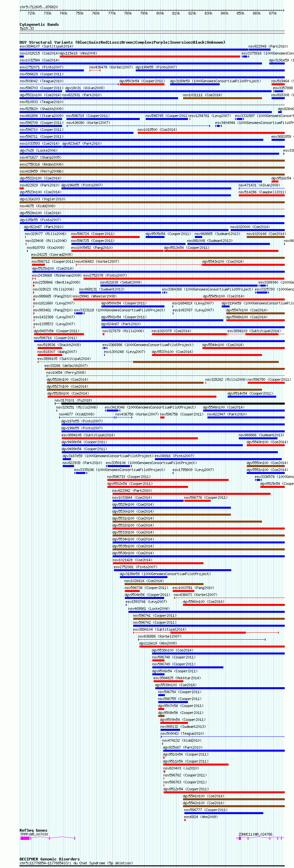The height and width of the screenshot is (868, 294).
Task: Click dgv925n67 (Park2010) label
Action: (183, 747)
